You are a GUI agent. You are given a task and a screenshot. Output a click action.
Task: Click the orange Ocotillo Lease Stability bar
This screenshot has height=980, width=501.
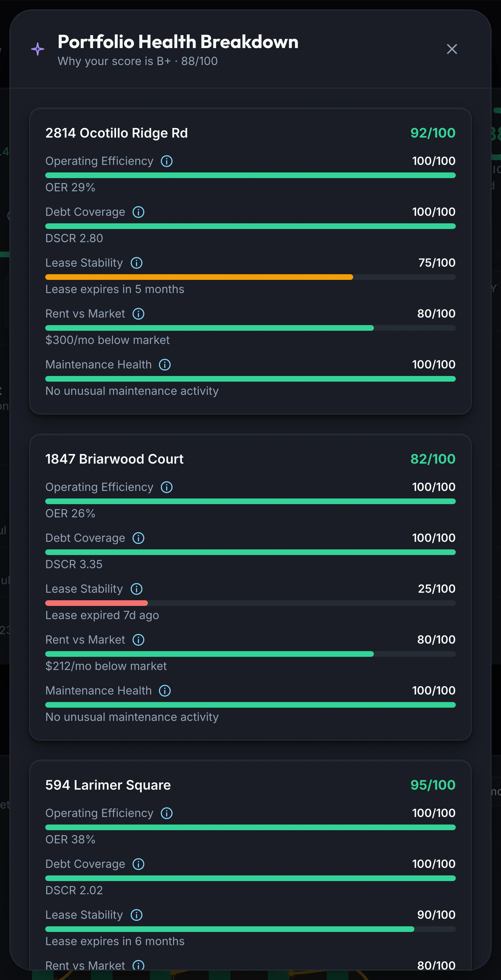pos(199,277)
